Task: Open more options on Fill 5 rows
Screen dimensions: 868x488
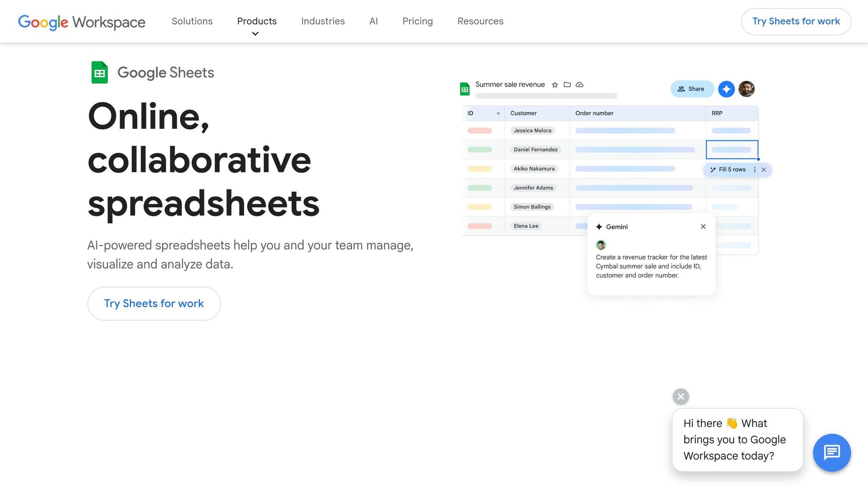Action: (754, 169)
